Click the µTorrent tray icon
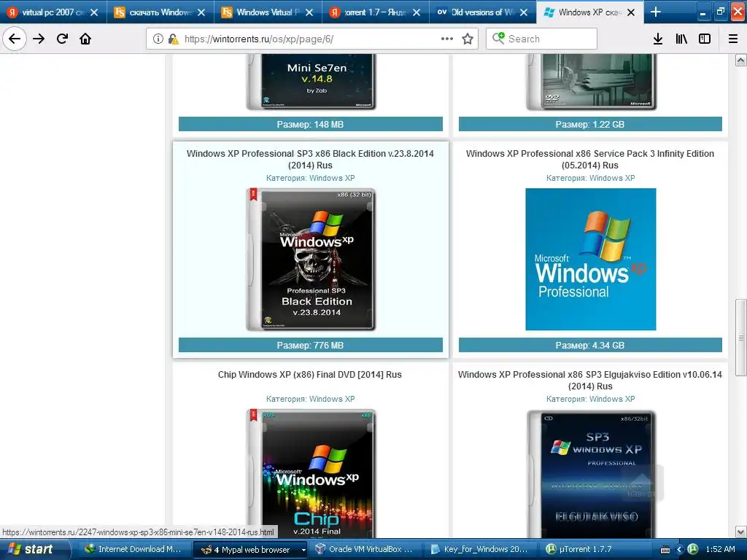 693,549
